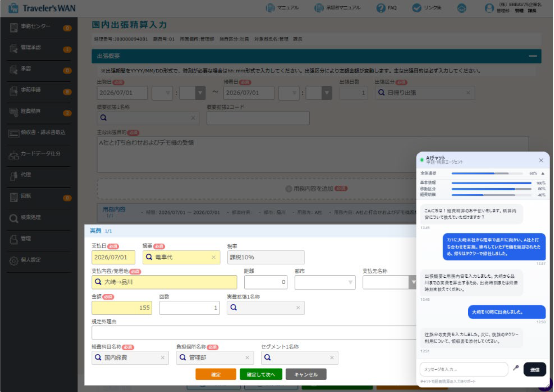
Task: Click the キャンセル button
Action: 306,374
